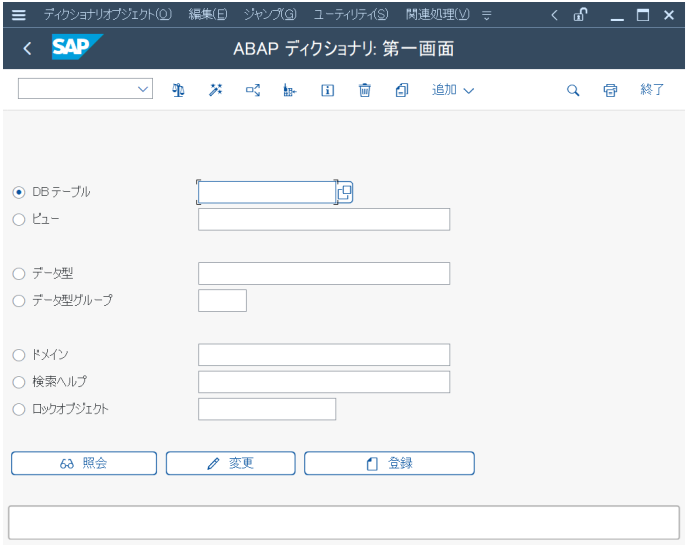Image resolution: width=690 pixels, height=550 pixels.
Task: Maximize the SAP window
Action: pos(643,15)
